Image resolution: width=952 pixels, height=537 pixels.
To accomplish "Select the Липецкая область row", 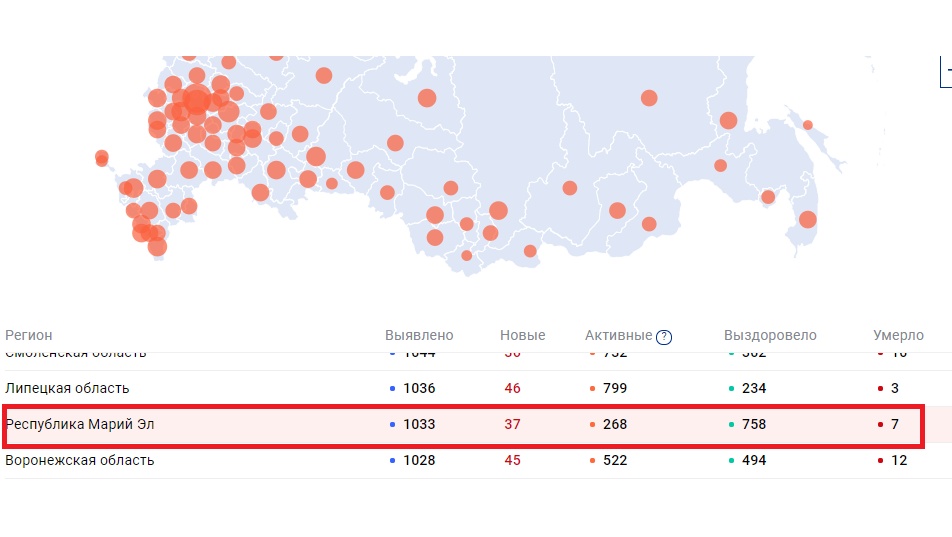I will pyautogui.click(x=67, y=388).
